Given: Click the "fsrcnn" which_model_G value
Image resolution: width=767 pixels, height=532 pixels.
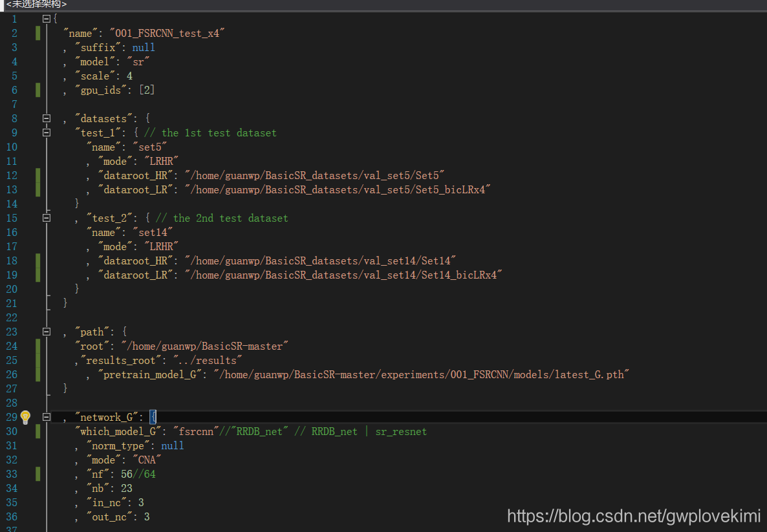Looking at the screenshot, I should click(x=196, y=431).
